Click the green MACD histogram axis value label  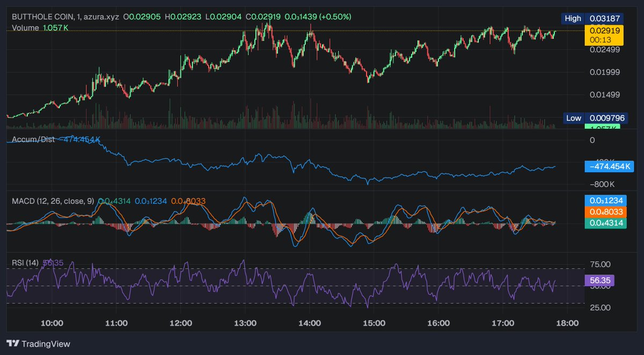point(606,223)
